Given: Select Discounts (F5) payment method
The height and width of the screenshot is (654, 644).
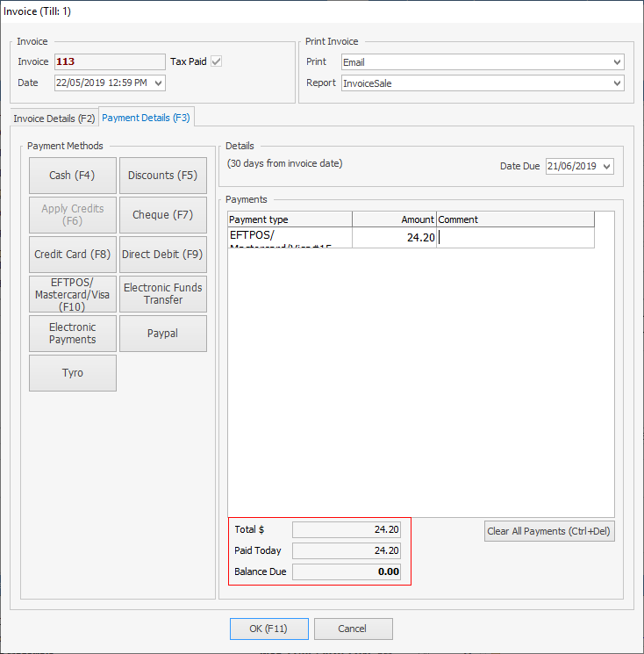Looking at the screenshot, I should click(163, 176).
